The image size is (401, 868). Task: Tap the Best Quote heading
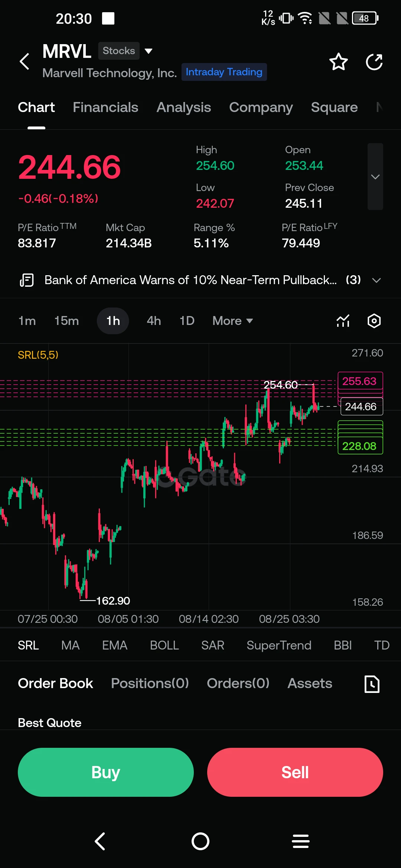(x=50, y=723)
